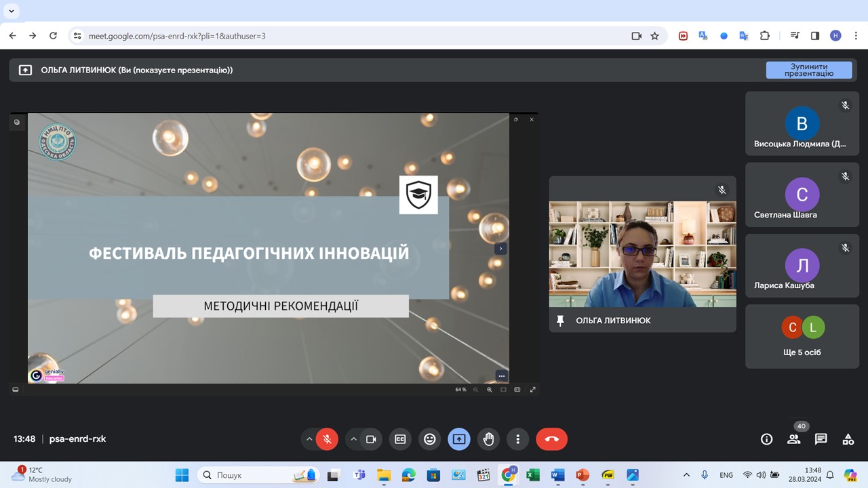Go to next slide arrow in presentation
This screenshot has width=868, height=488.
tap(500, 249)
